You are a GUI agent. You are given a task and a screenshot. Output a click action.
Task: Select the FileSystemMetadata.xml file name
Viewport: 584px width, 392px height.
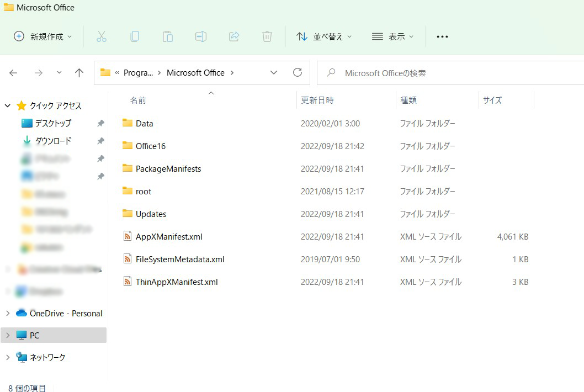[x=180, y=259]
